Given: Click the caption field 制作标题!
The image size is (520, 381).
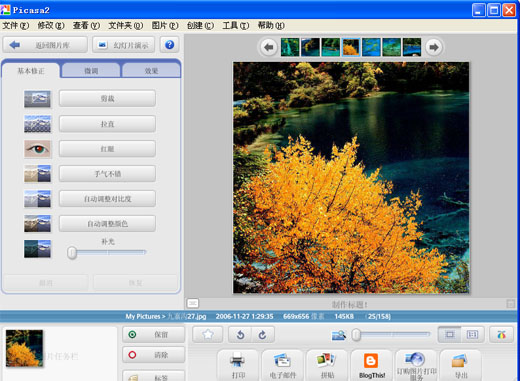Looking at the screenshot, I should (350, 304).
